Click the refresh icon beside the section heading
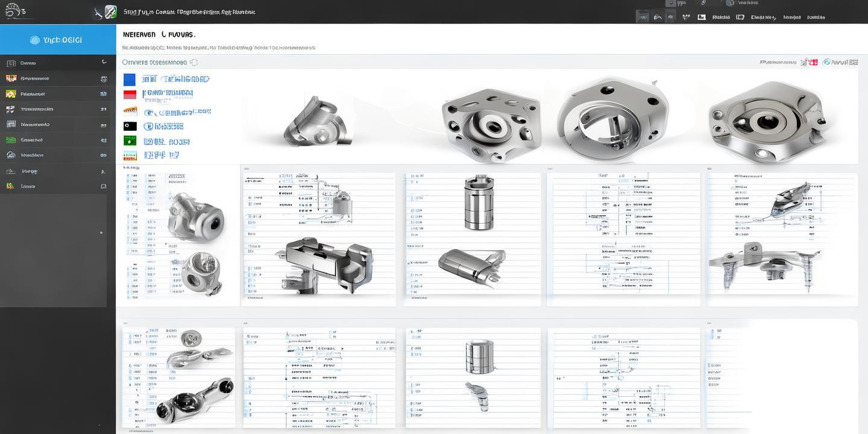This screenshot has width=868, height=434. 194,62
